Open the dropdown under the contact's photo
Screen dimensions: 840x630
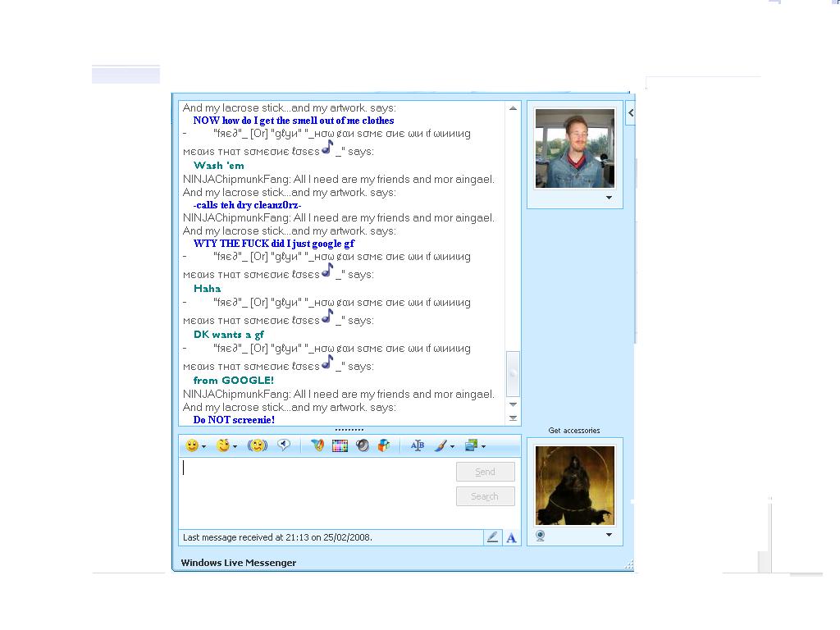609,198
